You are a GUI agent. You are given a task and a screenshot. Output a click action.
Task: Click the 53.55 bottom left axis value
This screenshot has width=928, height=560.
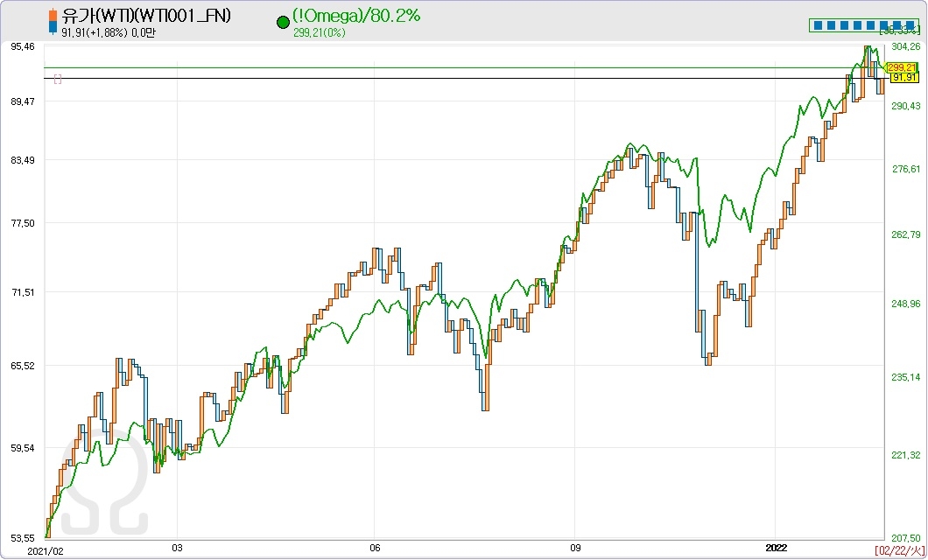point(23,537)
